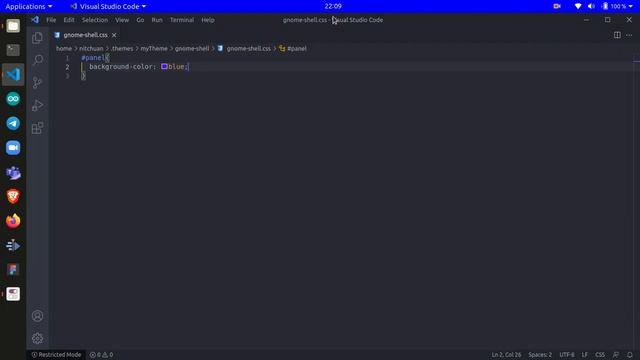Click 'LF' end of line setting

[x=584, y=355]
